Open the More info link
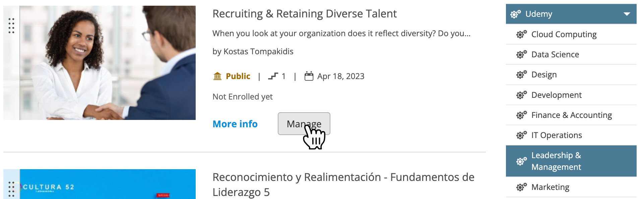The image size is (644, 199). (235, 124)
